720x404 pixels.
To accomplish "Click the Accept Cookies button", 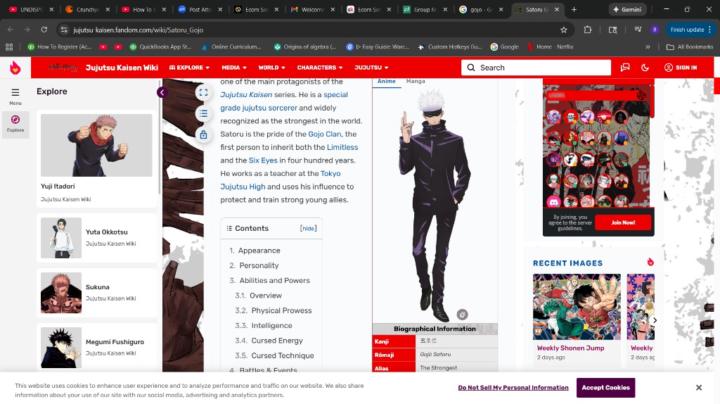I will pyautogui.click(x=605, y=387).
